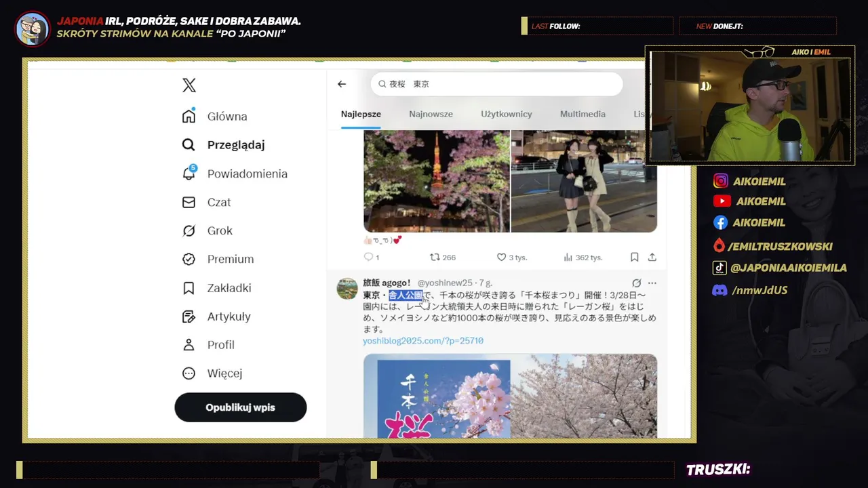Click the X logo icon
Viewport: 868px width, 488px height.
click(x=189, y=85)
